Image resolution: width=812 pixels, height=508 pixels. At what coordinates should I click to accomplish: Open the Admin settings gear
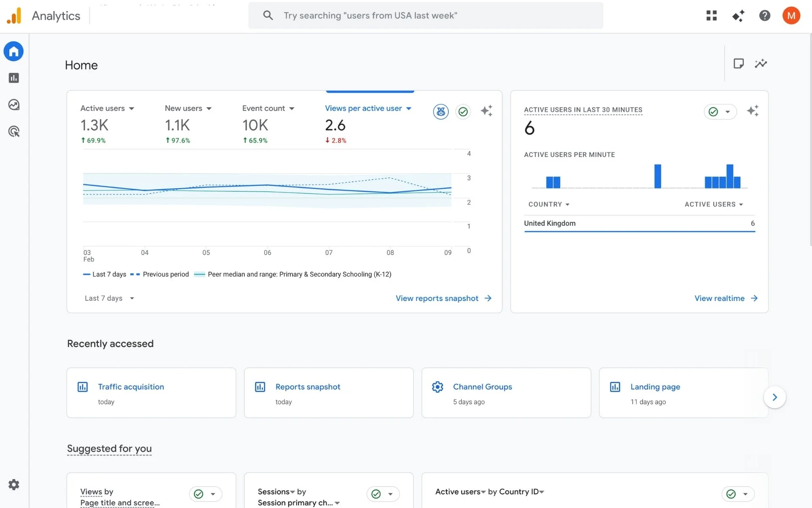tap(14, 485)
